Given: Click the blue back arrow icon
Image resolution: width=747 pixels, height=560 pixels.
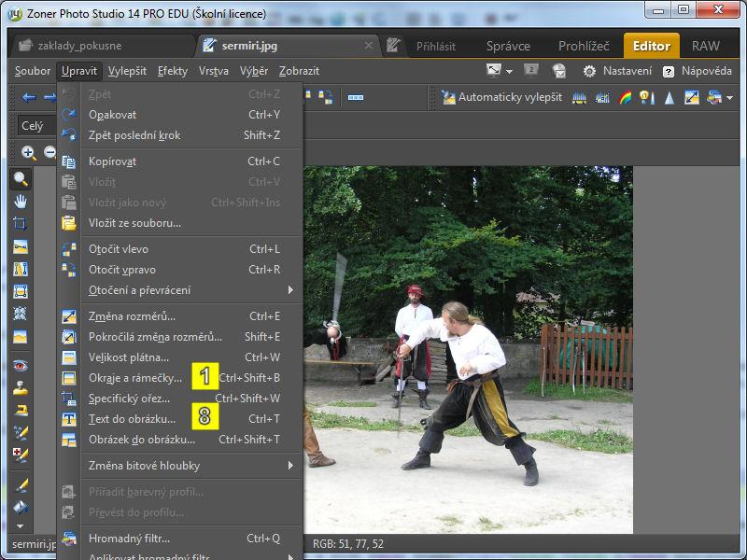Looking at the screenshot, I should [x=29, y=97].
